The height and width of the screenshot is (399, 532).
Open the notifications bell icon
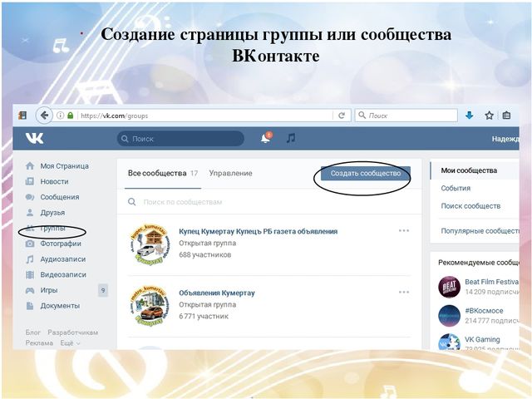[266, 138]
